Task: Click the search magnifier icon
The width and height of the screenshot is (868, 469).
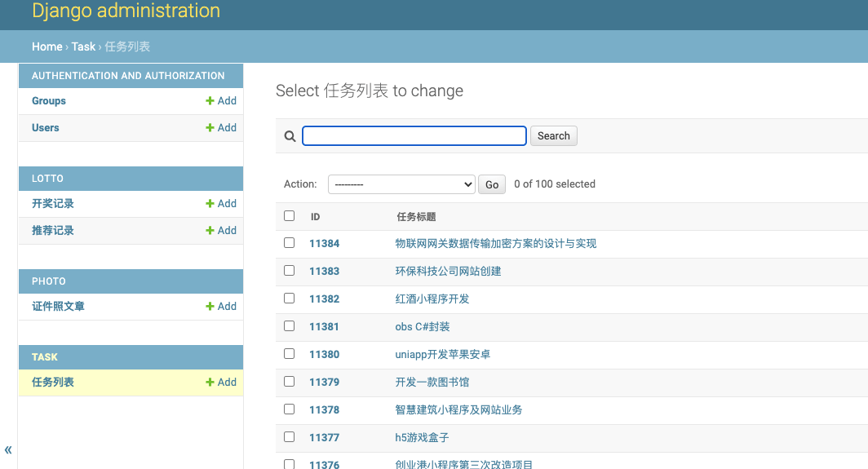Action: tap(290, 136)
